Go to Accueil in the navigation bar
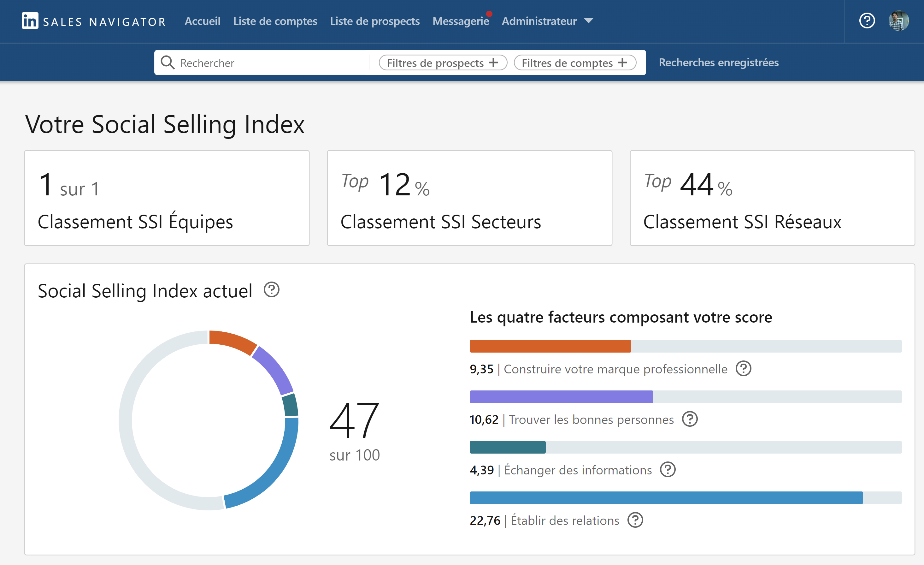Screen dimensions: 924x565 tap(202, 21)
